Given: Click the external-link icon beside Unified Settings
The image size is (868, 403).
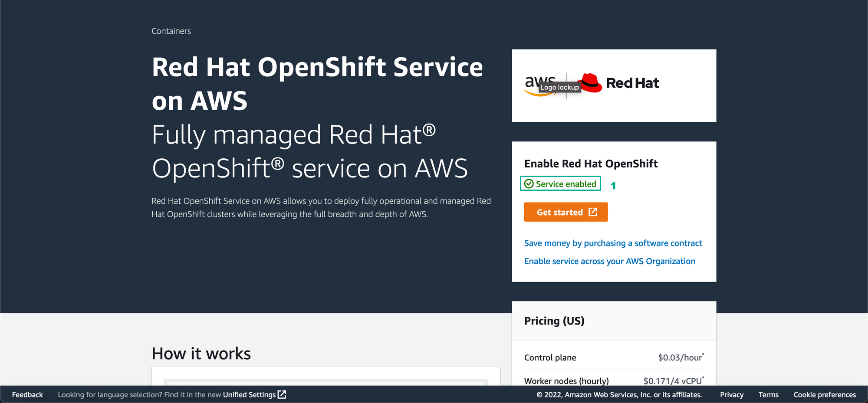Looking at the screenshot, I should pos(282,394).
